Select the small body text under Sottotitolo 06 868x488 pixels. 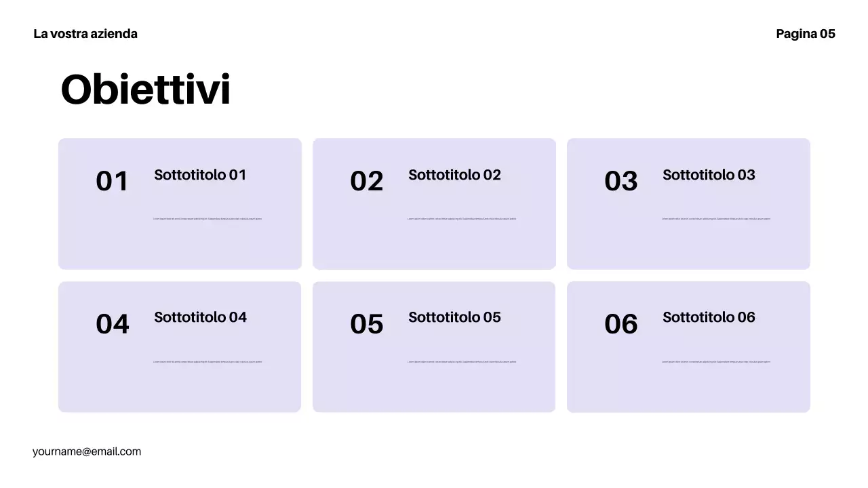point(716,362)
